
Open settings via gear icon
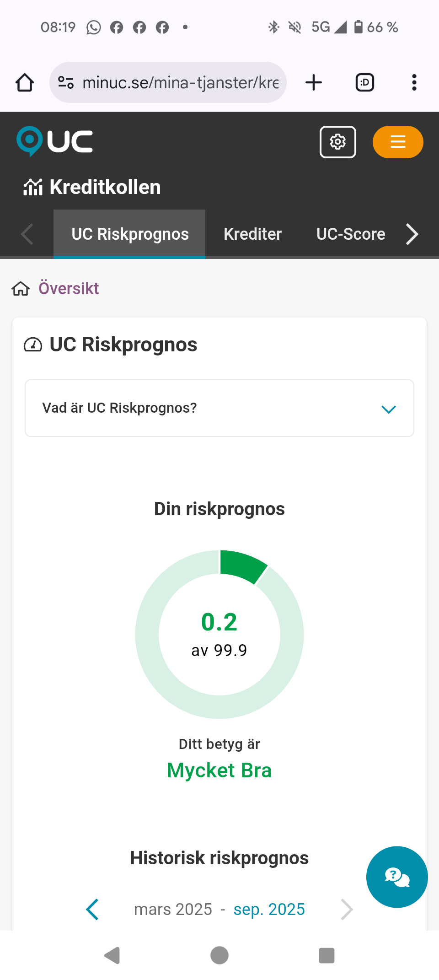click(337, 142)
